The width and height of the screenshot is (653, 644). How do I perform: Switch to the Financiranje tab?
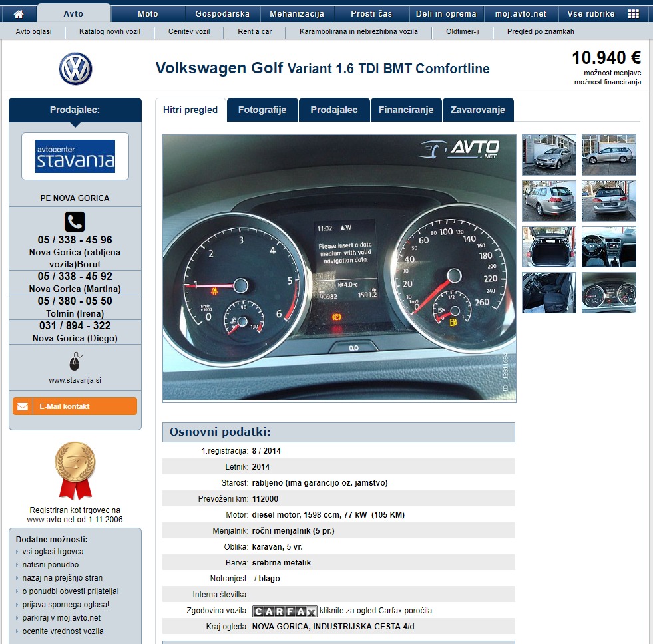click(x=406, y=110)
